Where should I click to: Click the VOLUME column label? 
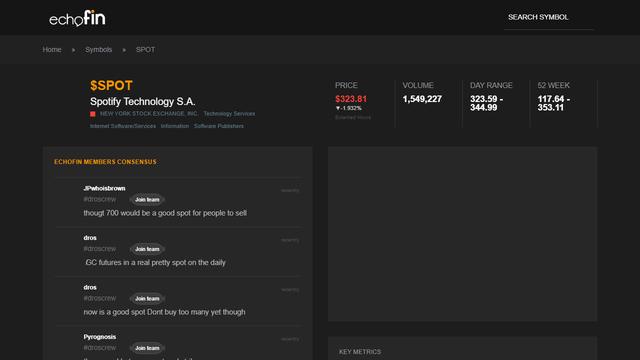(x=418, y=85)
